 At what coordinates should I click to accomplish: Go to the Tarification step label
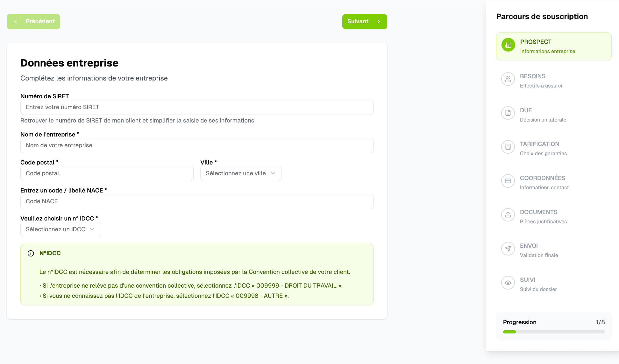[539, 144]
